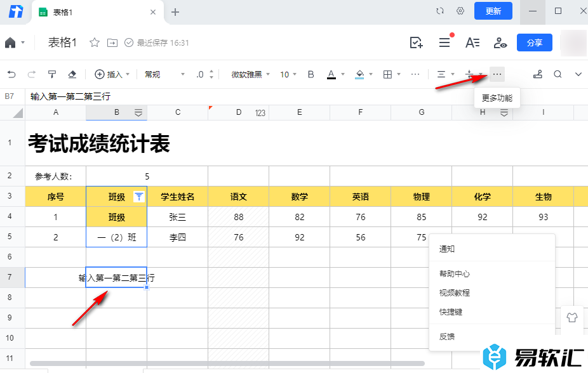Open settings gear in title bar
588x373 pixels.
(x=460, y=11)
